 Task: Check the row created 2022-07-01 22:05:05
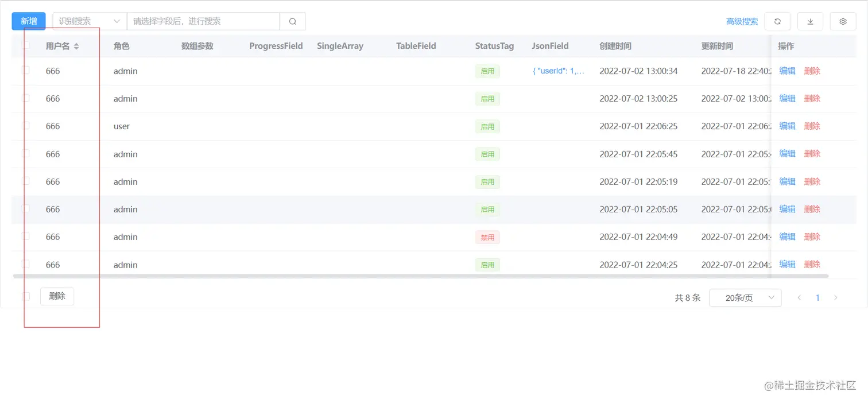pyautogui.click(x=26, y=208)
